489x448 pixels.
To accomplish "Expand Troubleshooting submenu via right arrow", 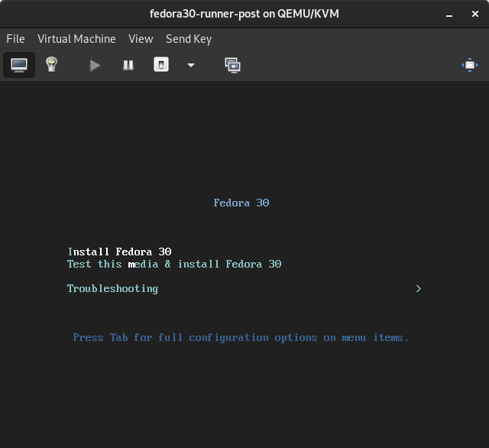I will pyautogui.click(x=418, y=288).
